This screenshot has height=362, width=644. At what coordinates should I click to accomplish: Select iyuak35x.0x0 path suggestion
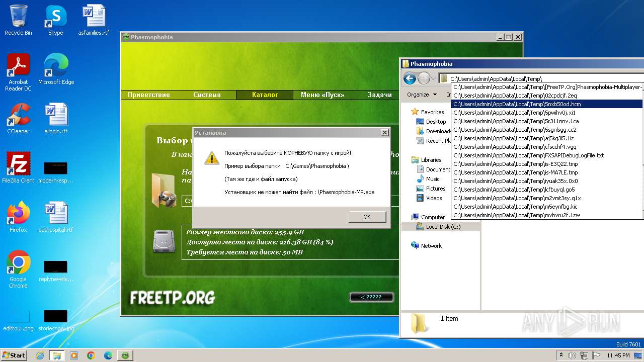pyautogui.click(x=547, y=181)
